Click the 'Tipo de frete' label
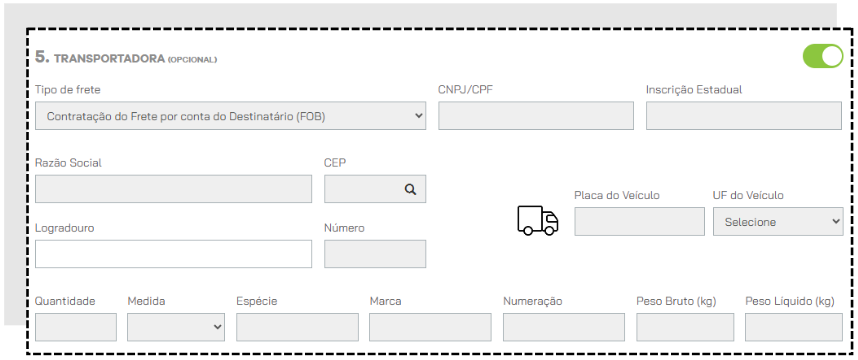Viewport: 858px width, 360px height. pos(68,90)
